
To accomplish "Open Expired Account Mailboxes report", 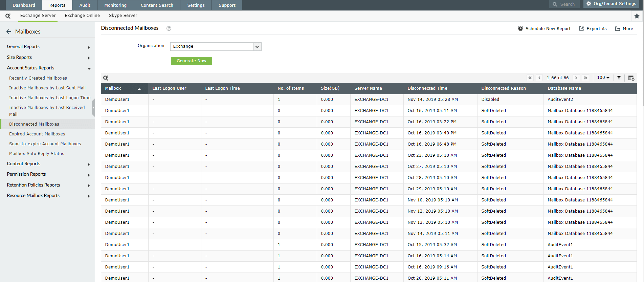I will tap(37, 134).
